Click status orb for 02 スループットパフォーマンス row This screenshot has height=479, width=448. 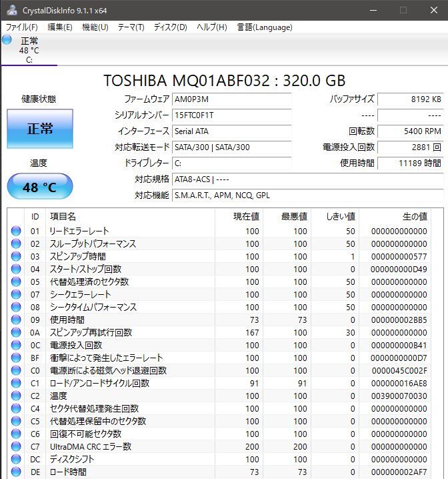(x=16, y=244)
